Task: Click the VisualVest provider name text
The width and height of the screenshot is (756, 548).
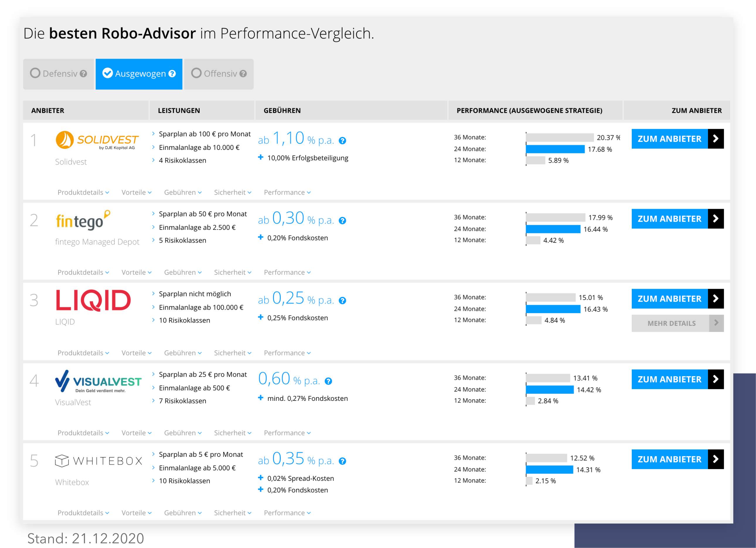Action: pyautogui.click(x=73, y=402)
